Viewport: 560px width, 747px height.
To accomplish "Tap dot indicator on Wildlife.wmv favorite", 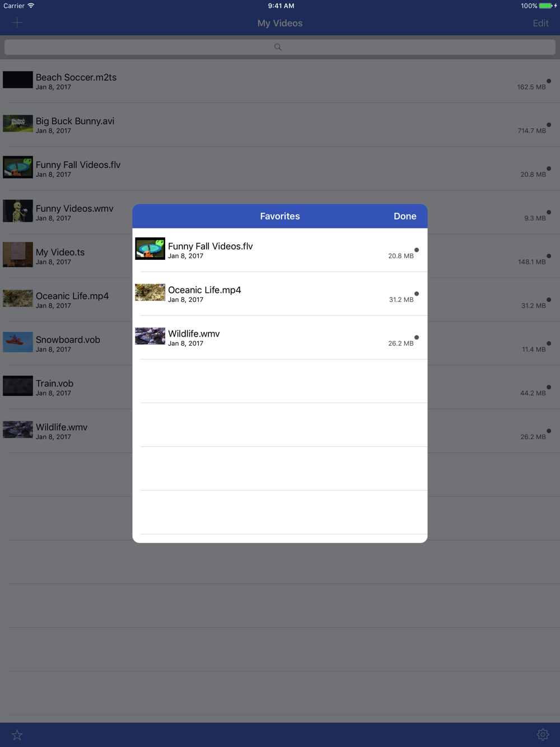I will (417, 337).
